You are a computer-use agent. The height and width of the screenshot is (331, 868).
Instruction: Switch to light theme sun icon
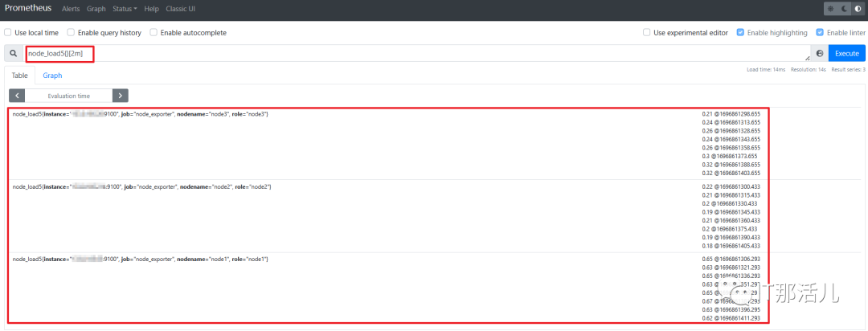click(830, 9)
